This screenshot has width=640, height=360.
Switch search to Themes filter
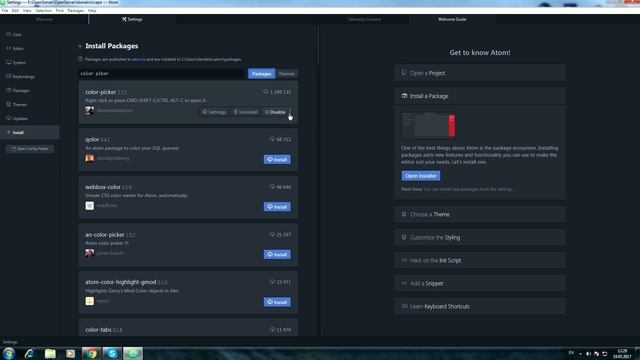pyautogui.click(x=287, y=74)
